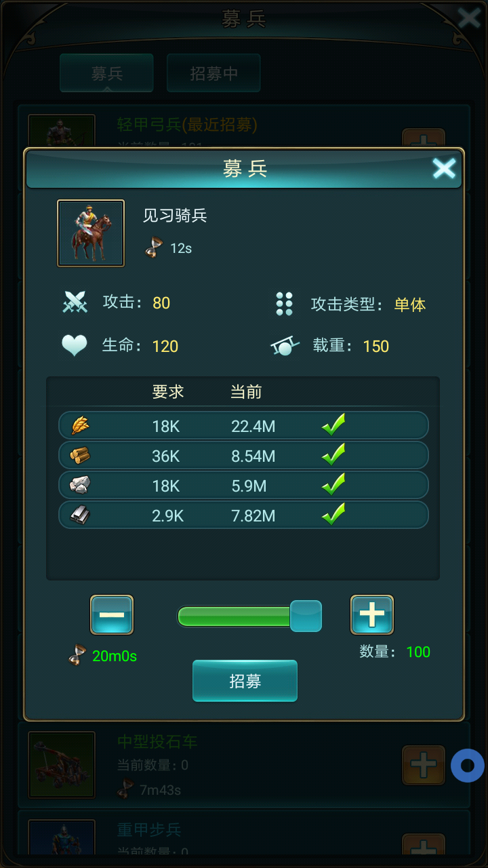Click the stone resource icon
Image resolution: width=488 pixels, height=868 pixels.
click(x=80, y=485)
